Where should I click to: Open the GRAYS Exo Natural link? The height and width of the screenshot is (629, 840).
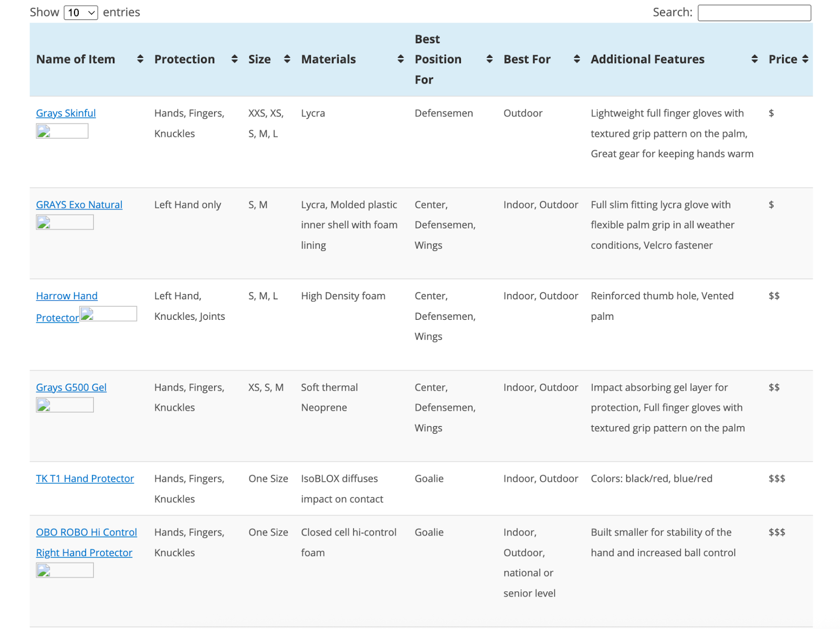pos(79,205)
